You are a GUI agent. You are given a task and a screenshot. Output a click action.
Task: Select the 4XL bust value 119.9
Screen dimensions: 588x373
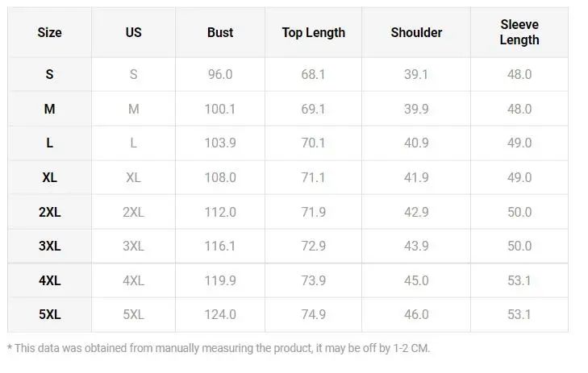219,281
